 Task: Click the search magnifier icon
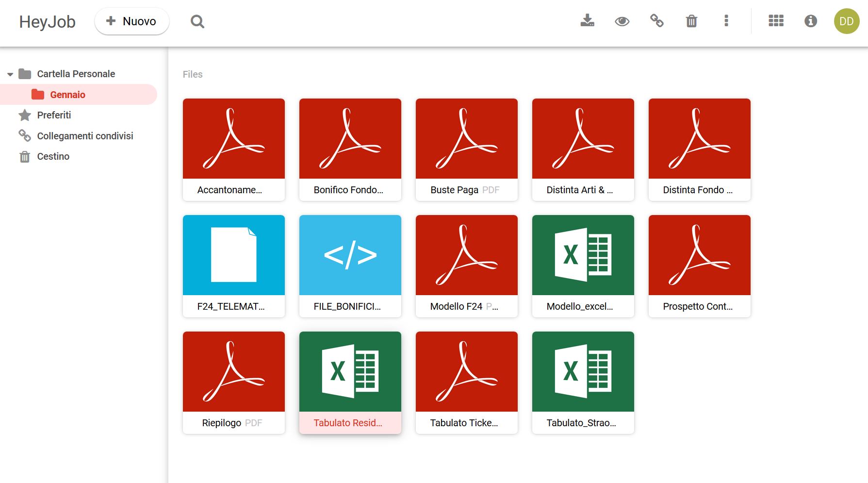[x=197, y=21]
